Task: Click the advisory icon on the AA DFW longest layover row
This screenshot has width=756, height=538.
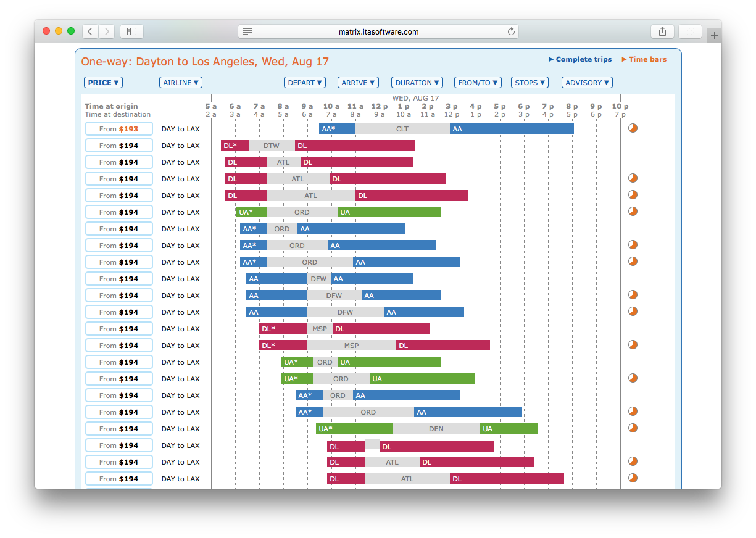Action: [x=633, y=312]
